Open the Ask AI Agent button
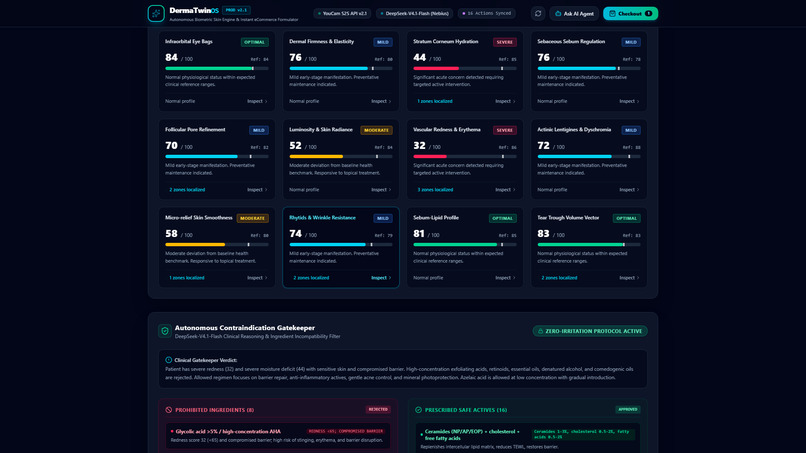806x453 pixels. pyautogui.click(x=574, y=13)
